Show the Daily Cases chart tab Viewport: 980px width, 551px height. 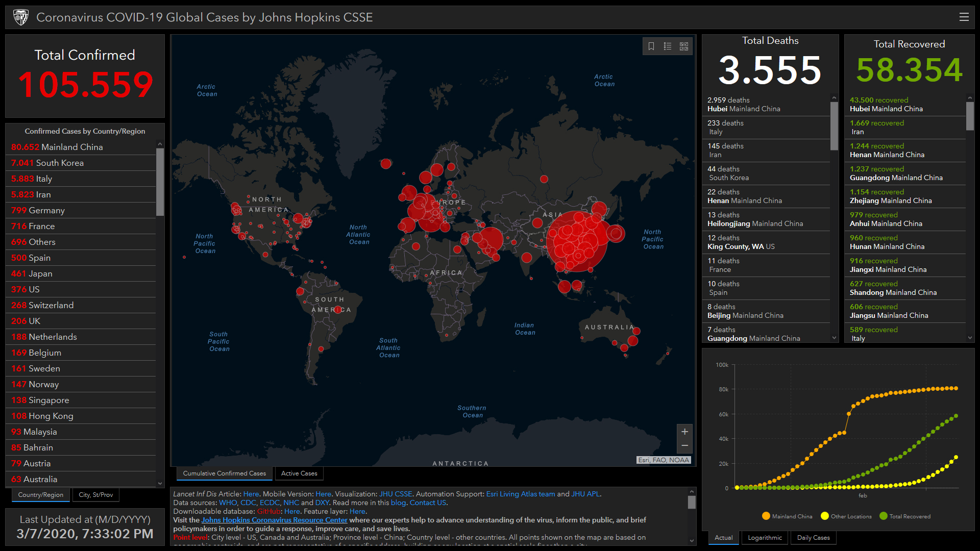point(814,538)
